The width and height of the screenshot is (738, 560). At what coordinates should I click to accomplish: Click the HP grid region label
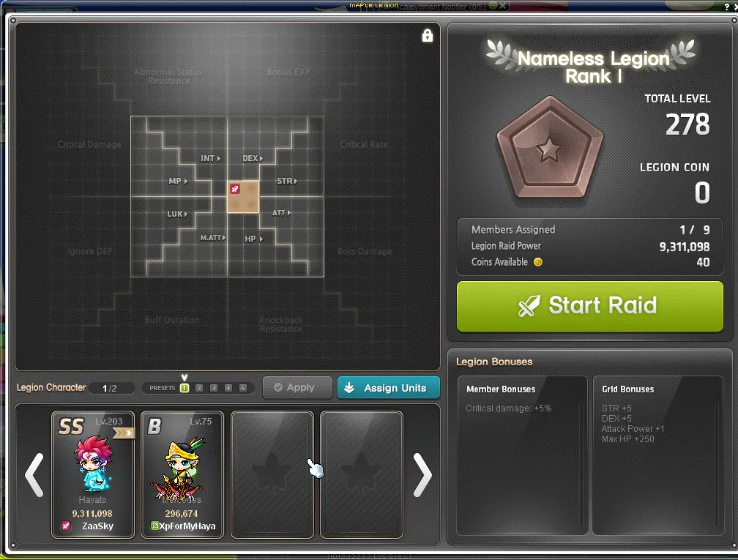click(253, 239)
